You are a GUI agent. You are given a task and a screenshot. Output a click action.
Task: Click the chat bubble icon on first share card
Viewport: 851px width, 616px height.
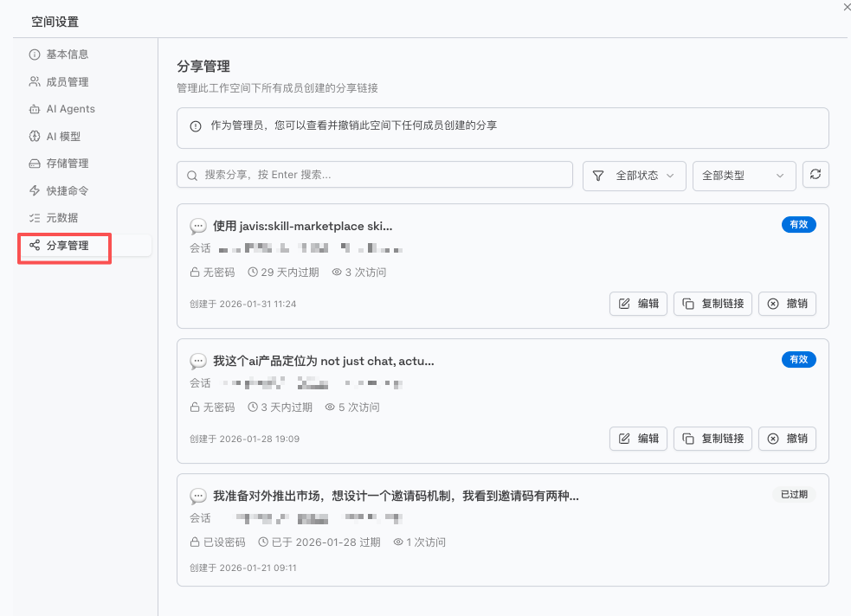click(198, 226)
